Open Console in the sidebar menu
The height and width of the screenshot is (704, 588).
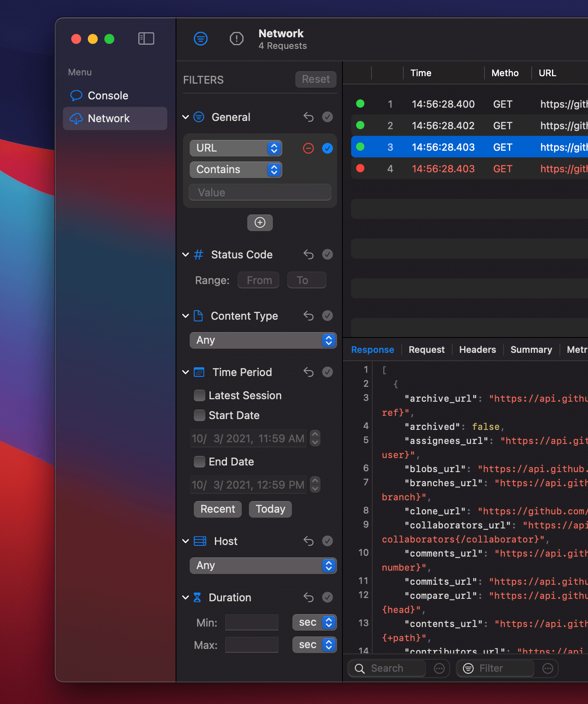(x=115, y=96)
